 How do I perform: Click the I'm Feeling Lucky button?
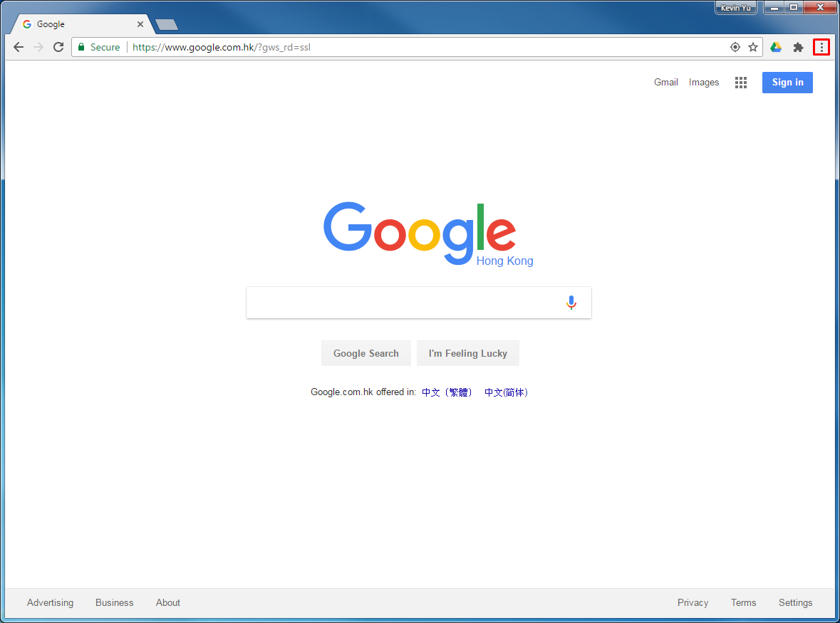(x=467, y=353)
